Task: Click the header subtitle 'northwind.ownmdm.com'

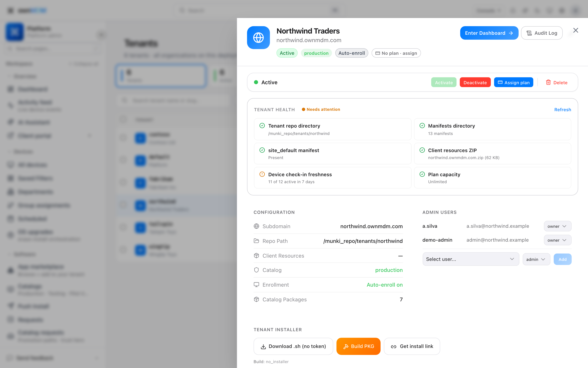Action: point(309,40)
